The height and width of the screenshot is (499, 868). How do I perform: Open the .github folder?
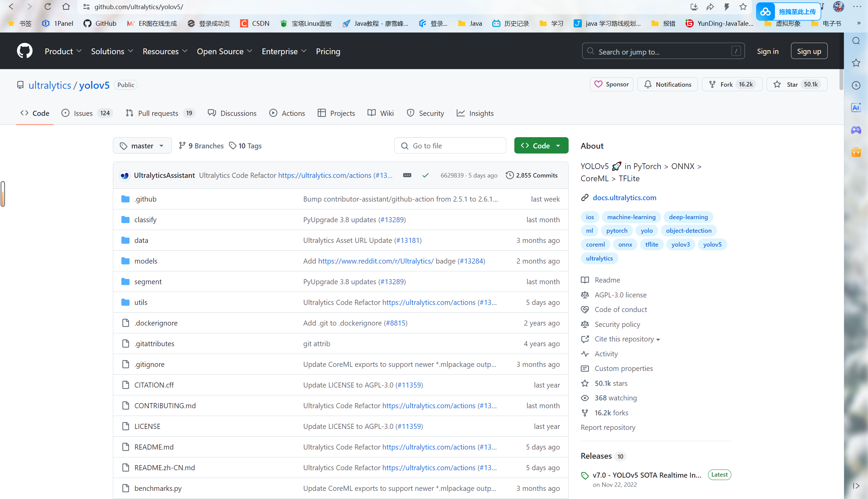[x=145, y=199]
